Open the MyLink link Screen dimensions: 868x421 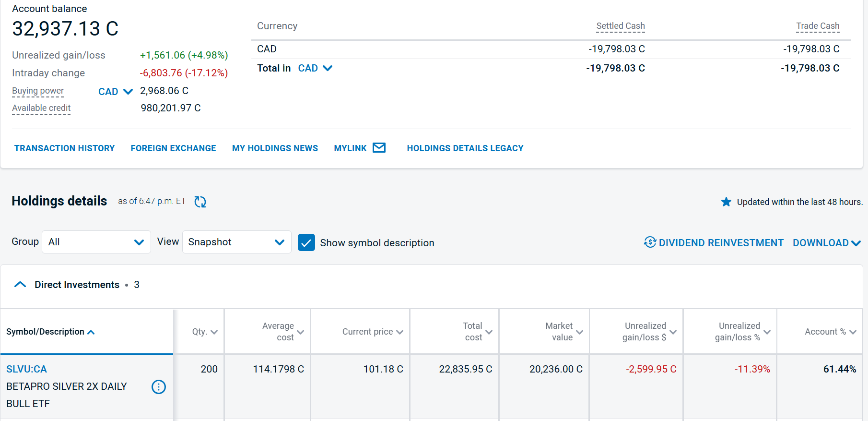pos(351,148)
